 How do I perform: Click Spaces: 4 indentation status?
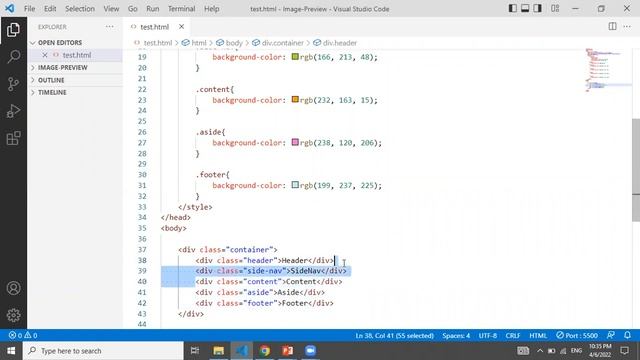pos(456,336)
